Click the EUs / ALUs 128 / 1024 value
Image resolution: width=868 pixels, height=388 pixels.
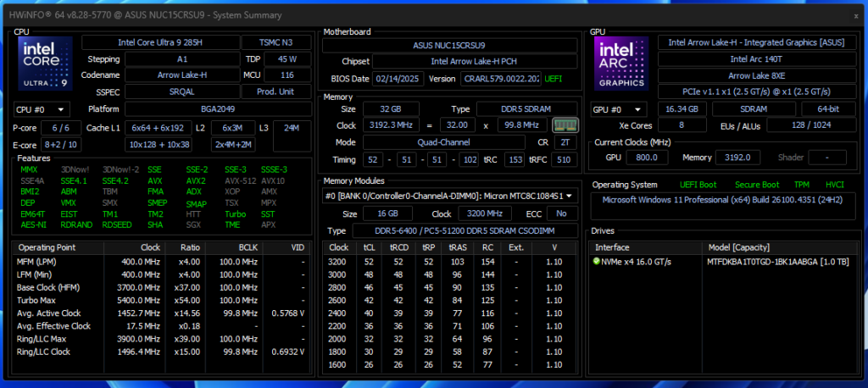click(x=811, y=125)
